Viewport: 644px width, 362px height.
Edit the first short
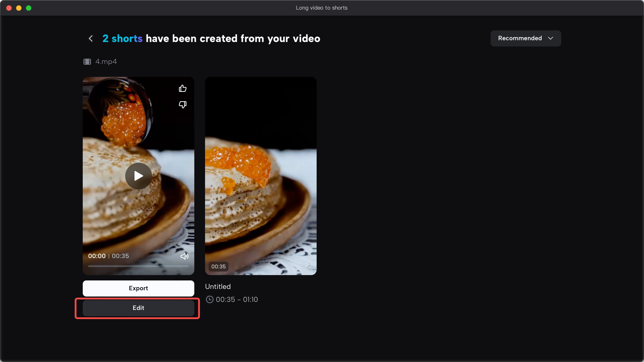pos(138,308)
